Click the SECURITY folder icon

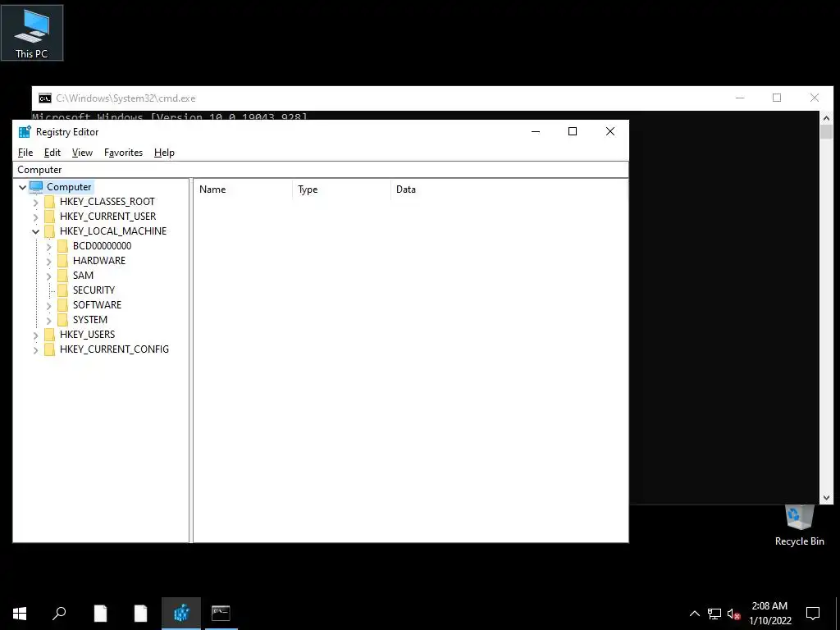coord(62,290)
